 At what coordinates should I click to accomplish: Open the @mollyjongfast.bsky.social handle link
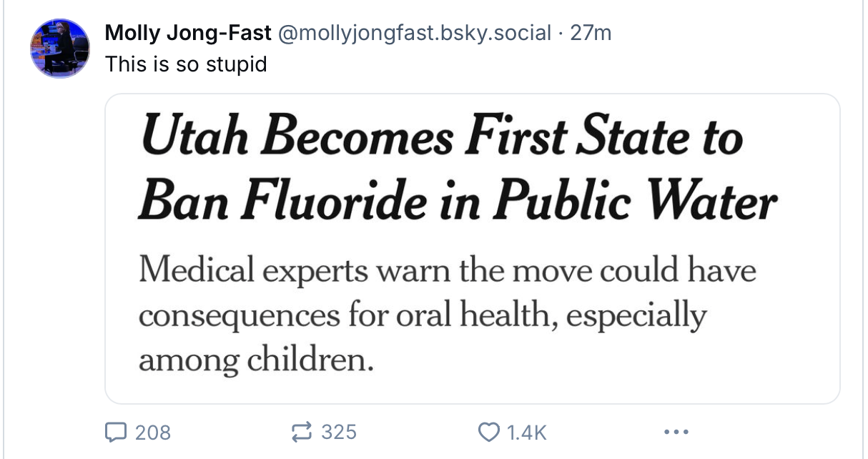click(x=415, y=33)
